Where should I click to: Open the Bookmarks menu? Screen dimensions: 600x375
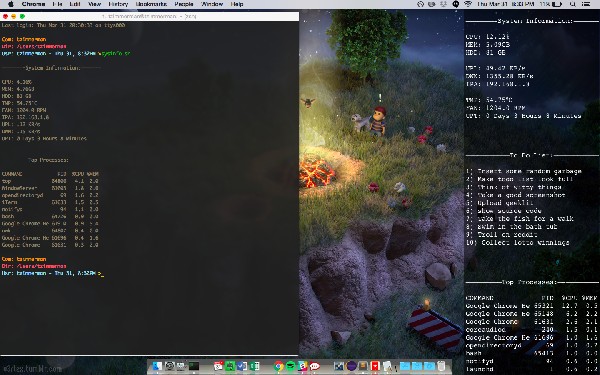coord(151,4)
